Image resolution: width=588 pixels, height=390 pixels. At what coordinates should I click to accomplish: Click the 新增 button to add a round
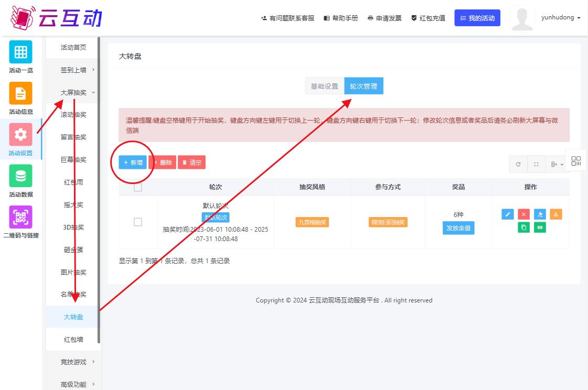(x=133, y=162)
